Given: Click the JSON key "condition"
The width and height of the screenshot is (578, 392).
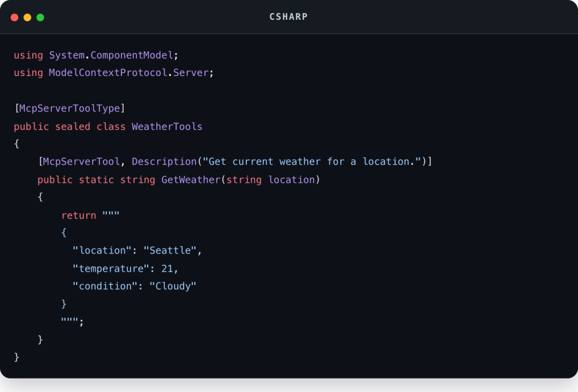Looking at the screenshot, I should point(105,286).
